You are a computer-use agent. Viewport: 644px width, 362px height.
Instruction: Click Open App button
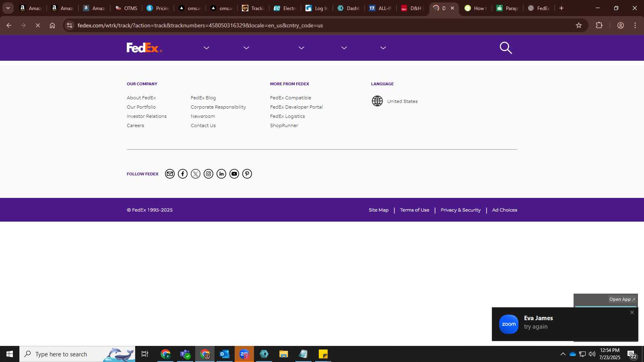pos(622,299)
